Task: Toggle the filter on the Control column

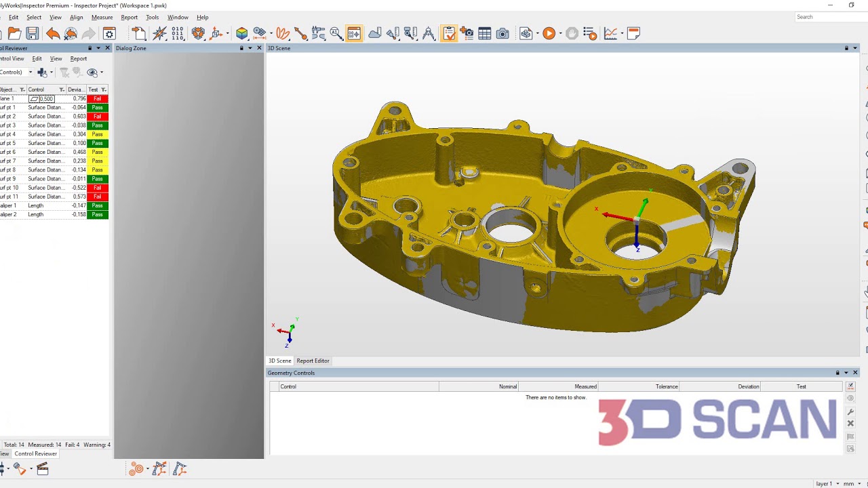Action: click(x=62, y=89)
